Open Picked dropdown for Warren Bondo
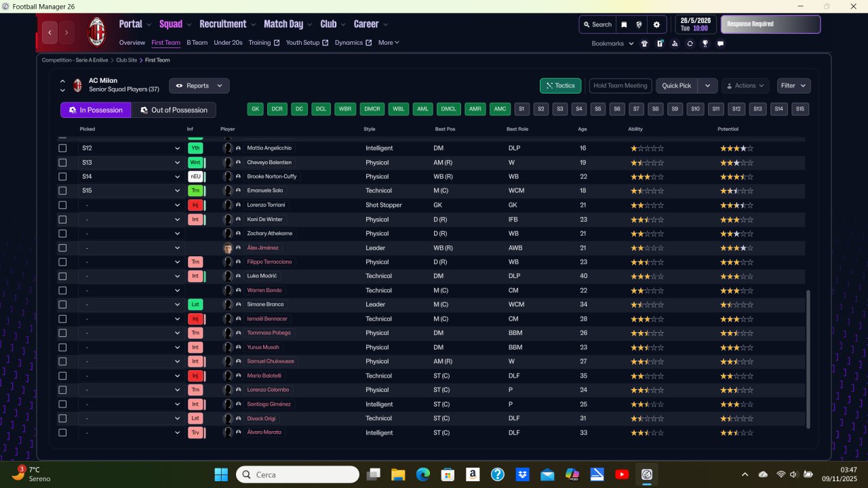Viewport: 868px width, 488px height. pos(130,290)
